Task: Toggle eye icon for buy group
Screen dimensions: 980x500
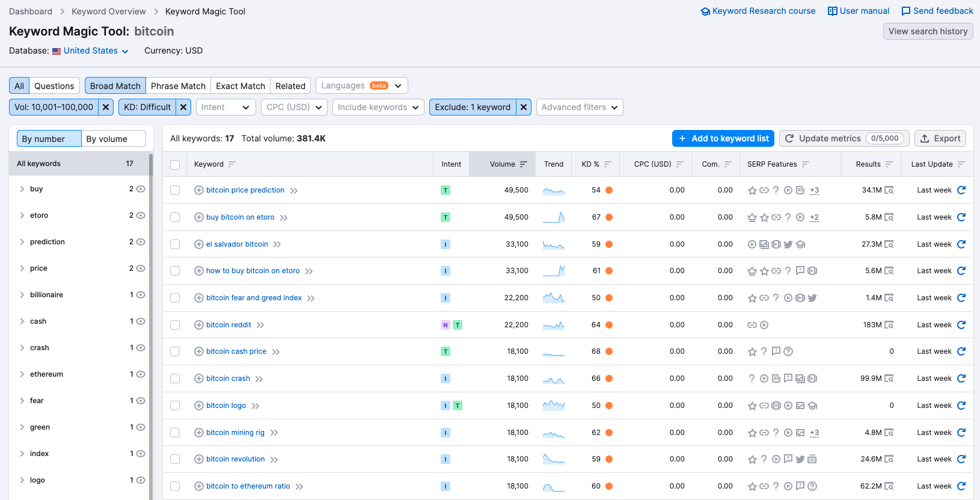Action: 141,189
